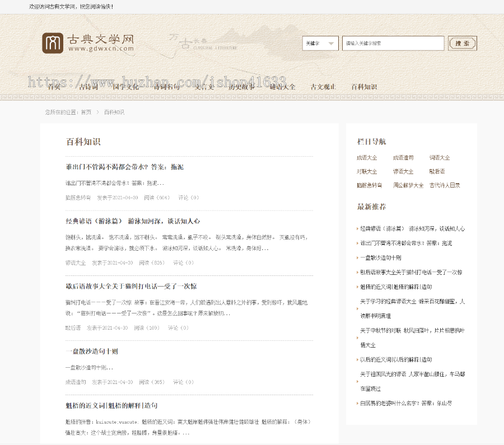
Task: Open 成语大全 in the sidebar column navigation
Action: click(x=367, y=158)
